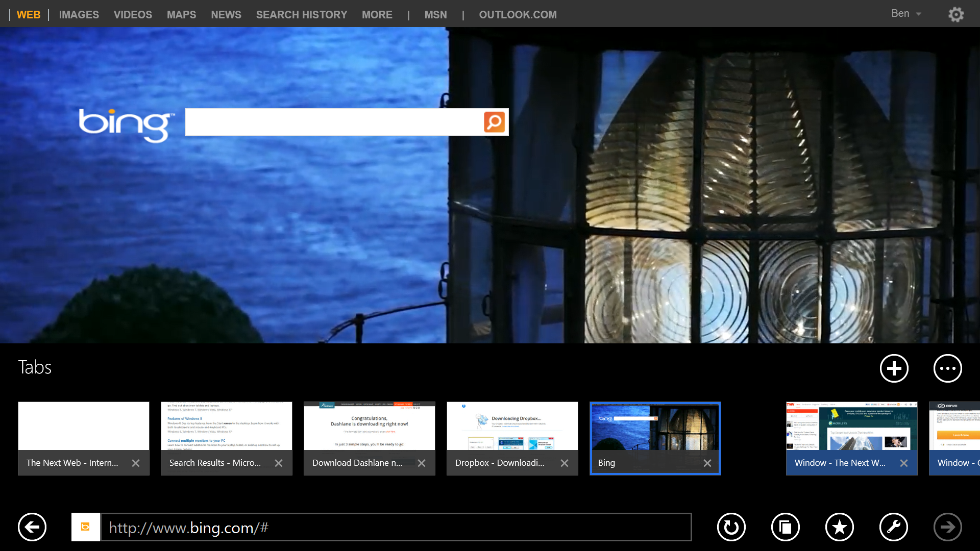Click the bing logo
The image size is (980, 551).
tap(126, 124)
